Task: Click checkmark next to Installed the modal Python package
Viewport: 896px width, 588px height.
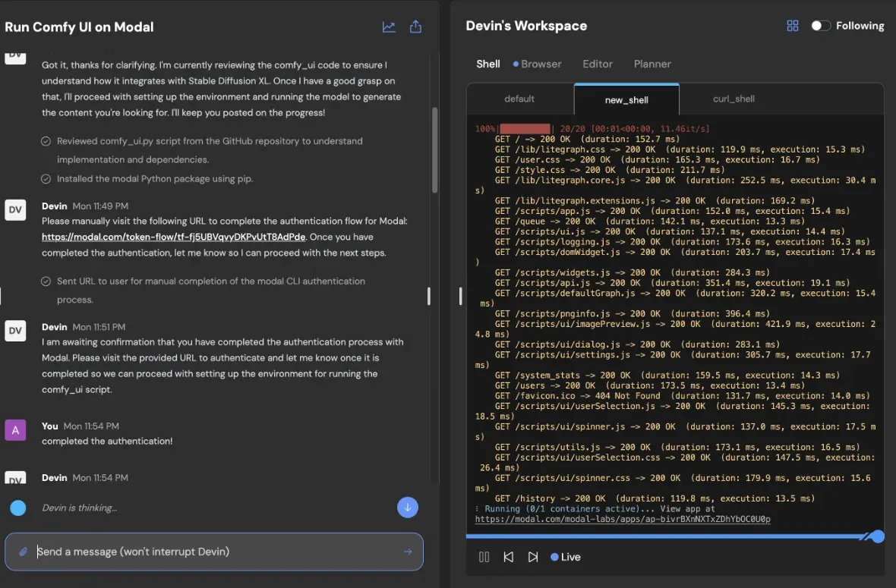Action: pyautogui.click(x=46, y=179)
